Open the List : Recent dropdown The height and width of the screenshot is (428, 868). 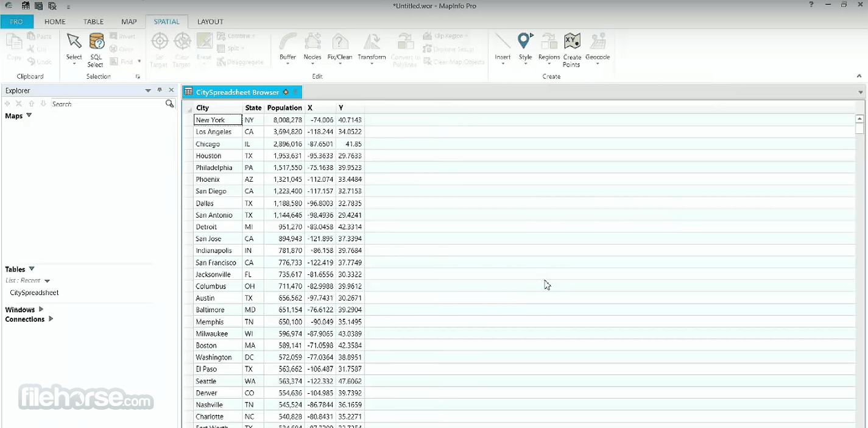[47, 281]
